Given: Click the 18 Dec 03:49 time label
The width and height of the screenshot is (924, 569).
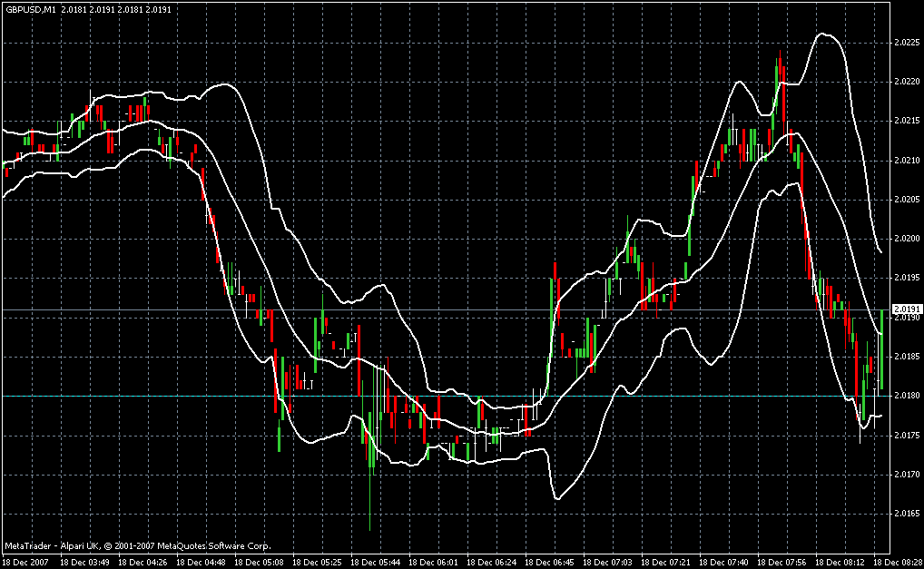Looking at the screenshot, I should coord(84,562).
